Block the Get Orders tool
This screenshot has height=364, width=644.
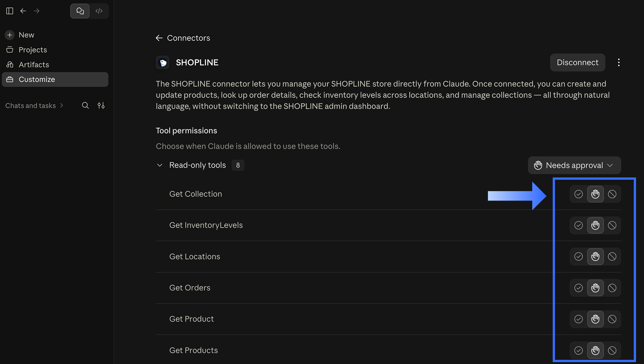tap(612, 288)
